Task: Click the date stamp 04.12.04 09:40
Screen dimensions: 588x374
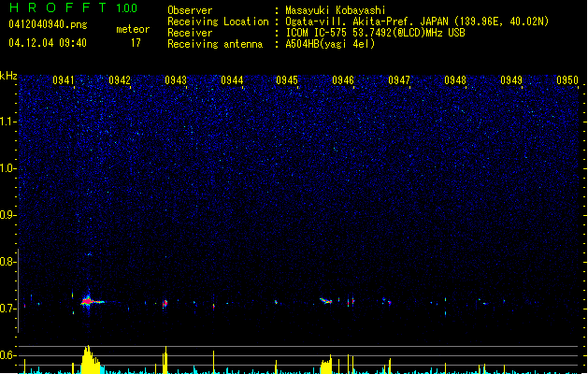Action: pyautogui.click(x=48, y=43)
